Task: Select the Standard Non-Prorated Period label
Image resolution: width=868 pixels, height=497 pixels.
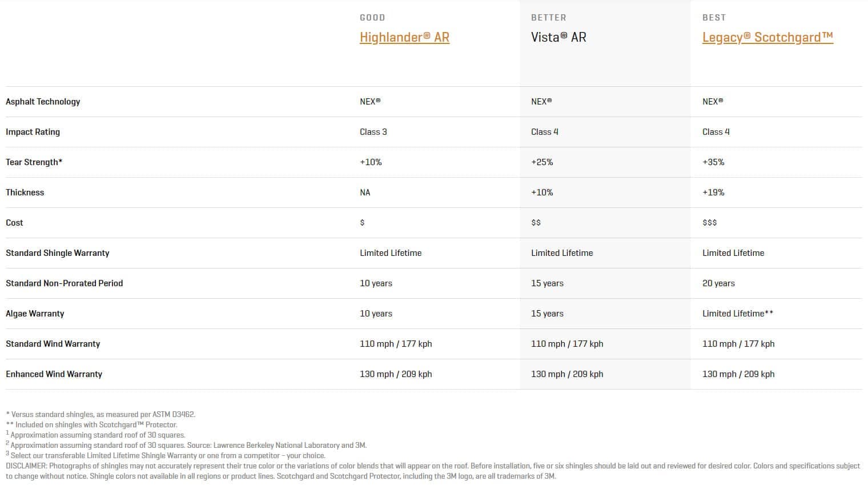Action: (64, 283)
